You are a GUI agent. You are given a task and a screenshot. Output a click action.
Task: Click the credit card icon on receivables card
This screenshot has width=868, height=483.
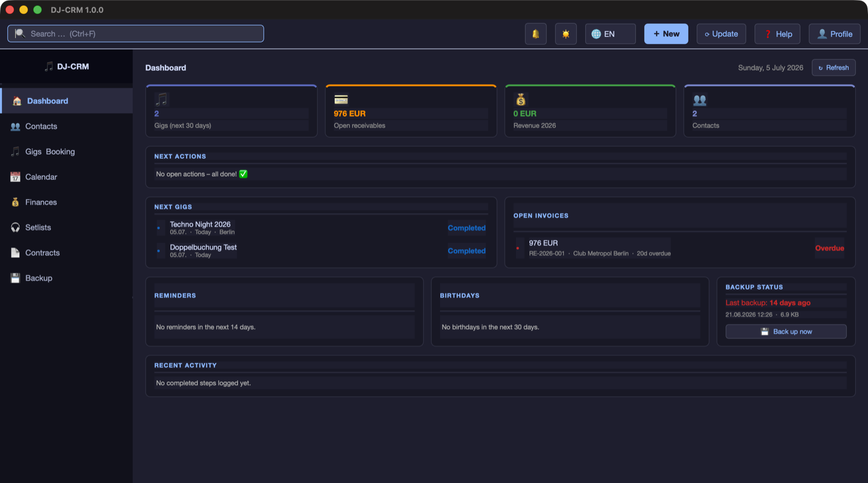click(341, 99)
